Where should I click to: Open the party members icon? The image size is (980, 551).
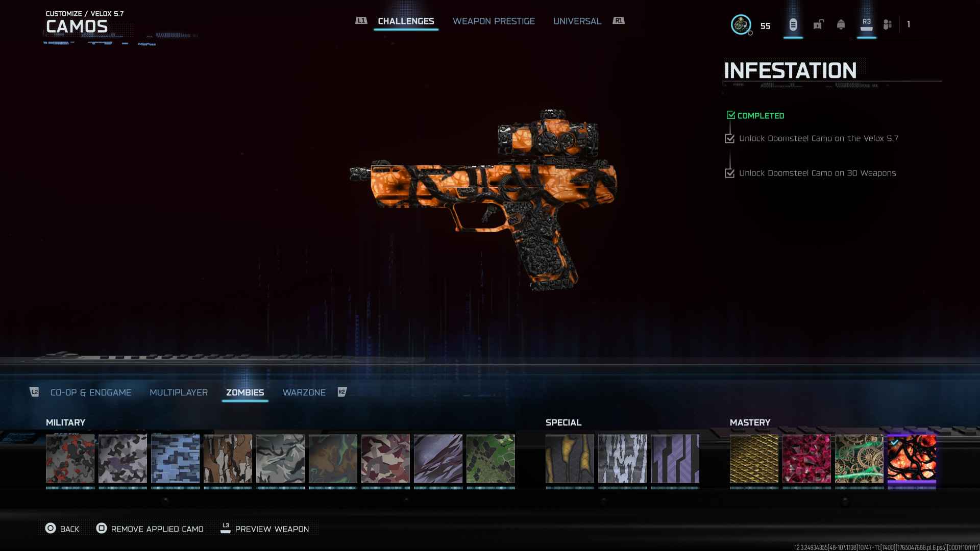[888, 24]
